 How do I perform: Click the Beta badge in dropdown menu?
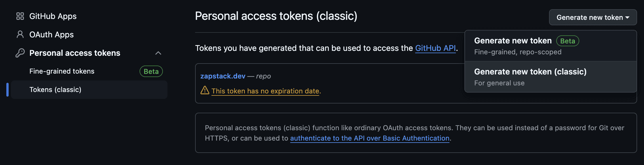pos(567,41)
